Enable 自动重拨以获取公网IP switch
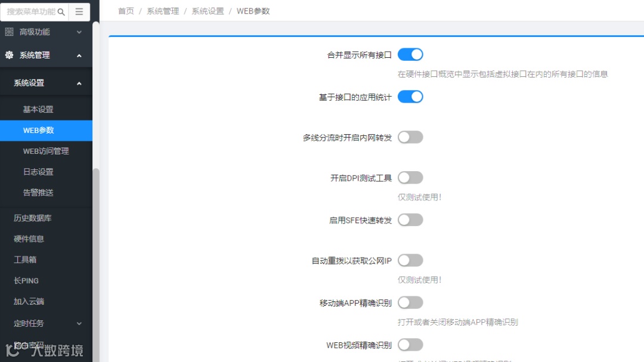Viewport: 644px width, 362px height. coord(410,260)
